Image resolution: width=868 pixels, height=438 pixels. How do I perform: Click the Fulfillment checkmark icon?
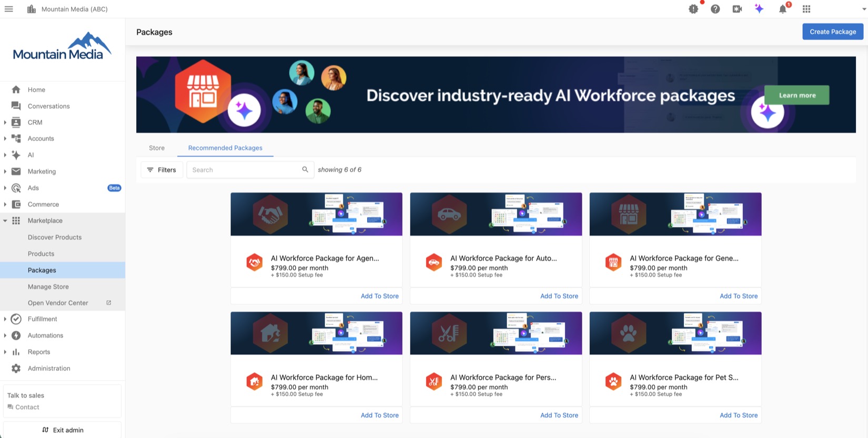pyautogui.click(x=16, y=319)
